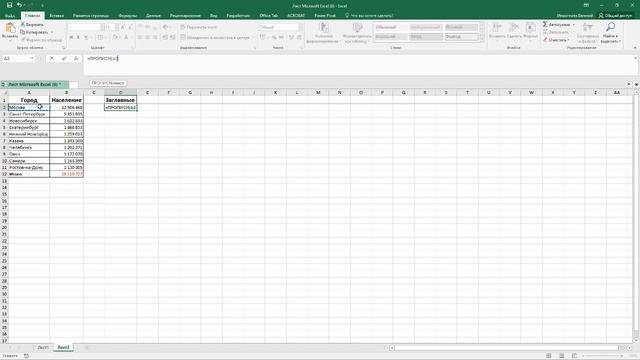Image resolution: width=640 pixels, height=360 pixels.
Task: Select the header cell Население
Action: tap(66, 100)
